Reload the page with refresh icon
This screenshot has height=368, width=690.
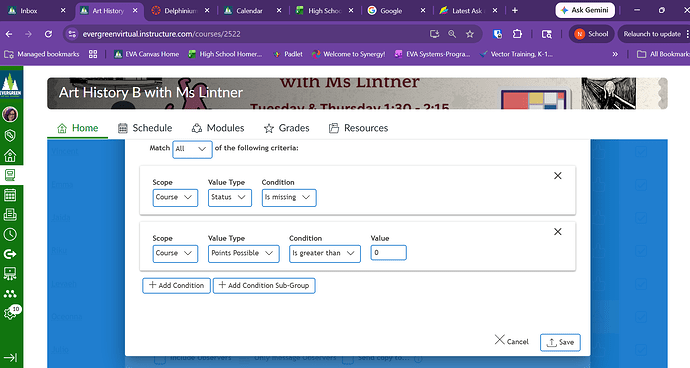[x=48, y=34]
